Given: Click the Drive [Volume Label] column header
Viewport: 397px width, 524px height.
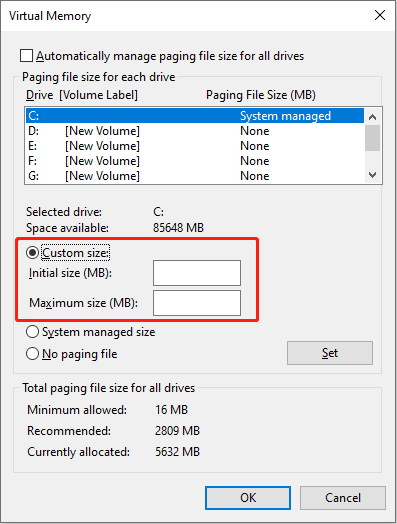Looking at the screenshot, I should [82, 95].
